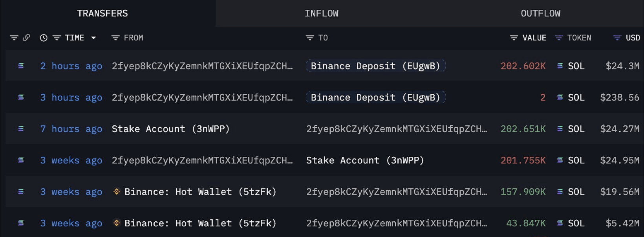Open Binance Deposit (EUgwB) in top row
Viewport: 644px width, 237px height.
(376, 66)
